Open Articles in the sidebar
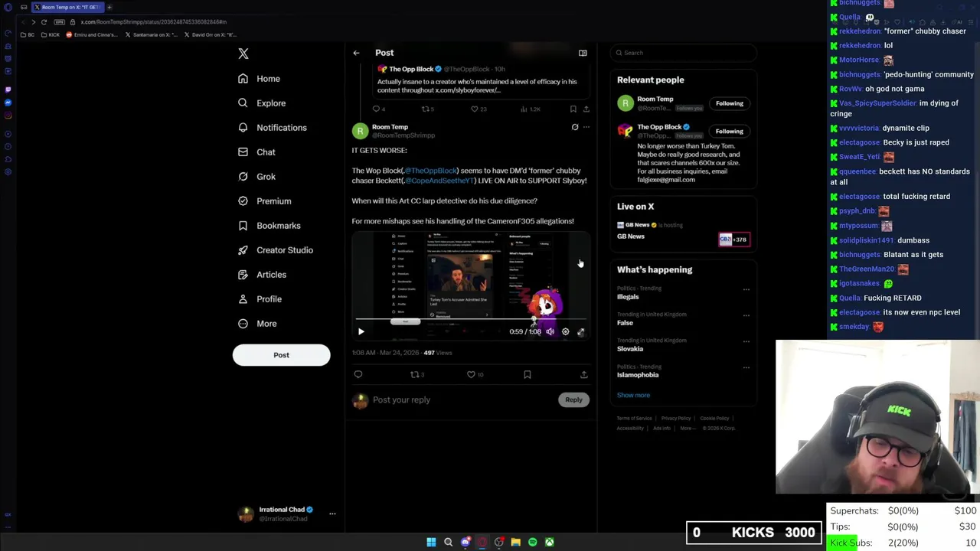Viewport: 980px width, 551px height. click(x=262, y=275)
